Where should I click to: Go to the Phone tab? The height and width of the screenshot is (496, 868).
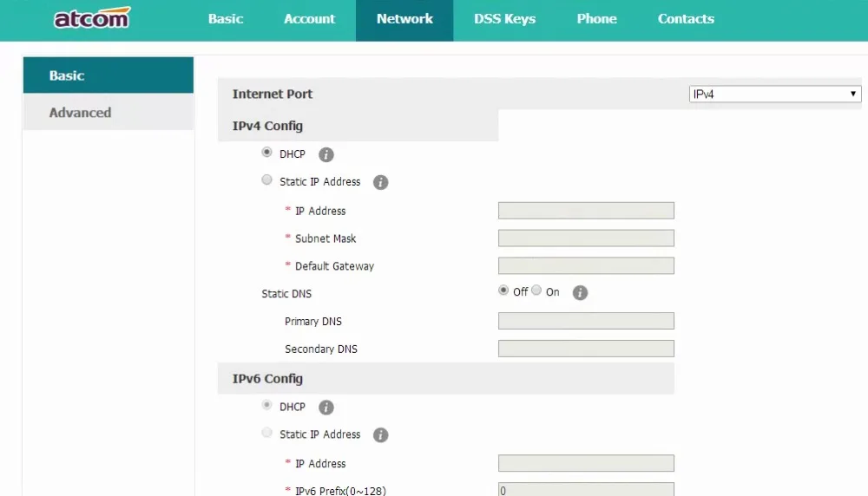596,19
